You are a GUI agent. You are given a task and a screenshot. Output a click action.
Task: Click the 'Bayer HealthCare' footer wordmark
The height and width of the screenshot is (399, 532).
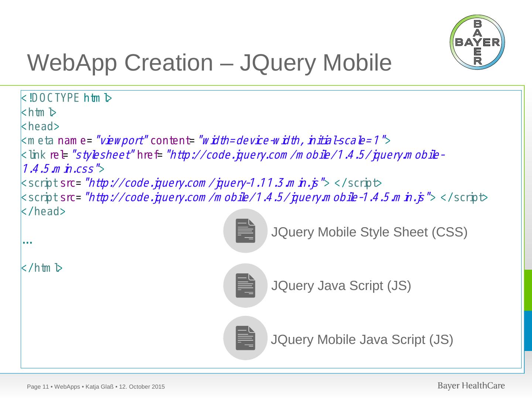471,386
